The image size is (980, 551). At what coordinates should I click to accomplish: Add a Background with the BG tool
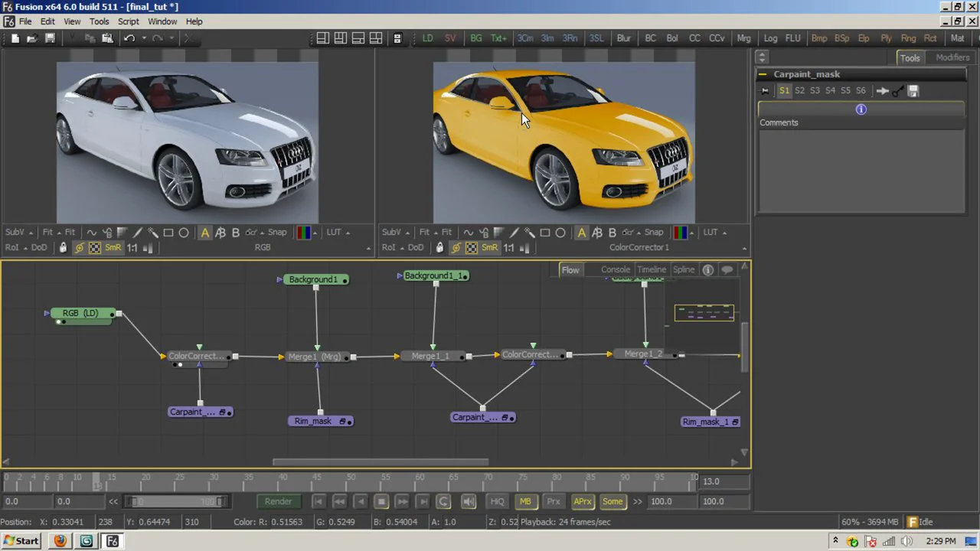[x=476, y=38]
